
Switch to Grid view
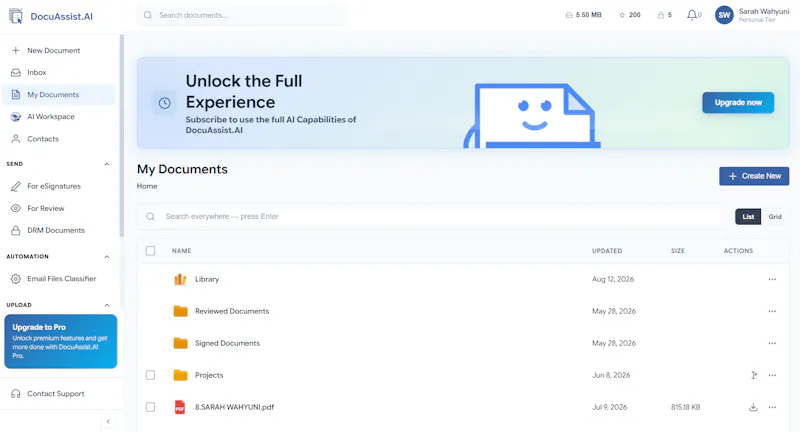(x=775, y=217)
